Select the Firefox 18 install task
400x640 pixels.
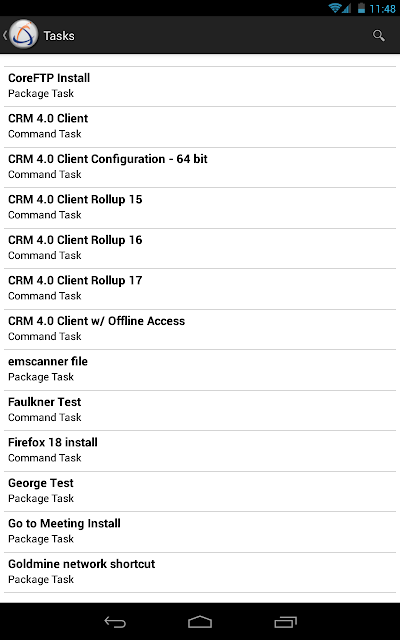(200, 451)
